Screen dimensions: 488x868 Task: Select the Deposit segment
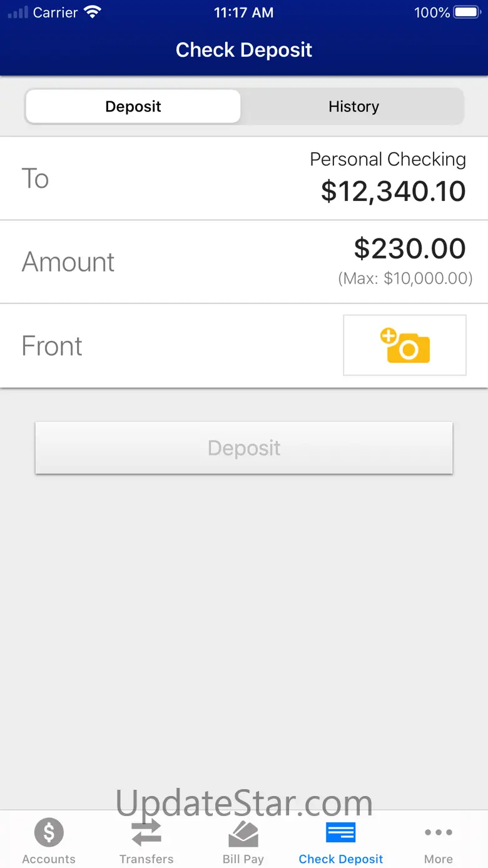[x=133, y=106]
